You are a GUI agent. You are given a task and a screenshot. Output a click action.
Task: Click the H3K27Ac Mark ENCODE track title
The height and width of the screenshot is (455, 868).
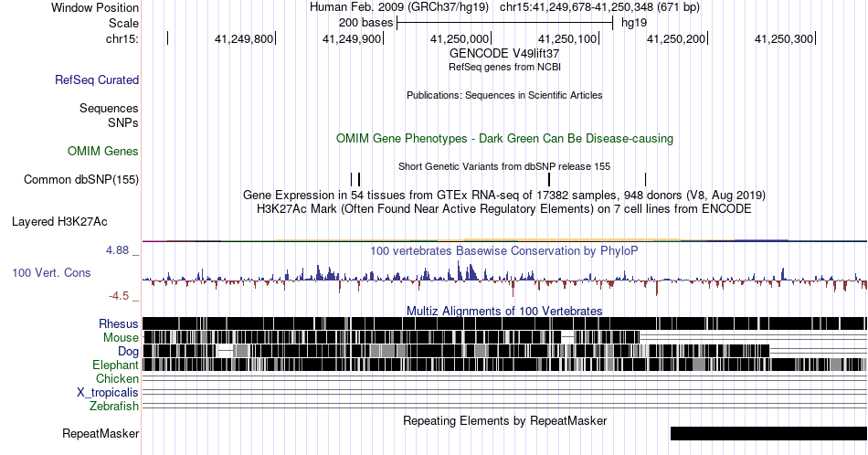pyautogui.click(x=504, y=208)
